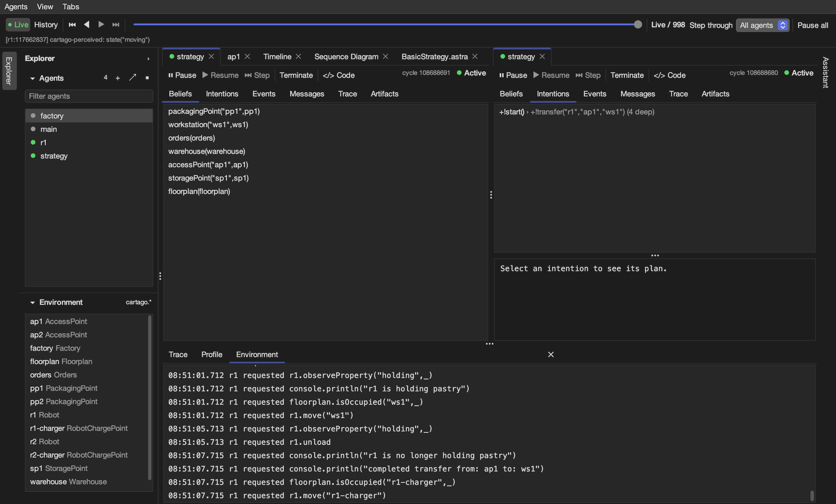The image size is (836, 504).
Task: Pause the right pane strategy agent
Action: [513, 75]
